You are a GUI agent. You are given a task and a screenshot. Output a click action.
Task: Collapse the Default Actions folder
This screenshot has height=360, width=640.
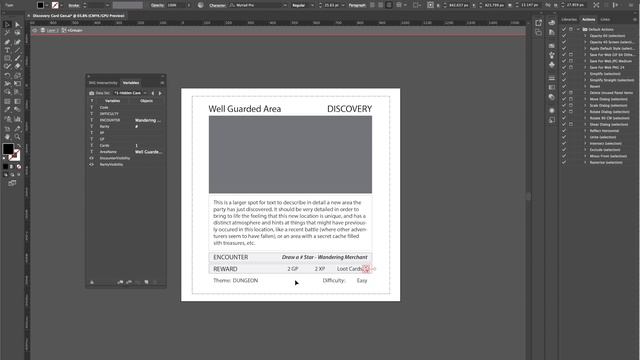coord(578,29)
